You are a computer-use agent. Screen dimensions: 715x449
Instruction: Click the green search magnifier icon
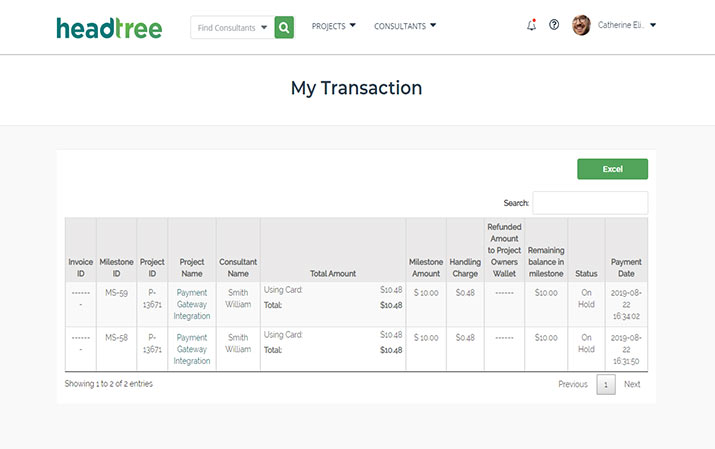285,27
